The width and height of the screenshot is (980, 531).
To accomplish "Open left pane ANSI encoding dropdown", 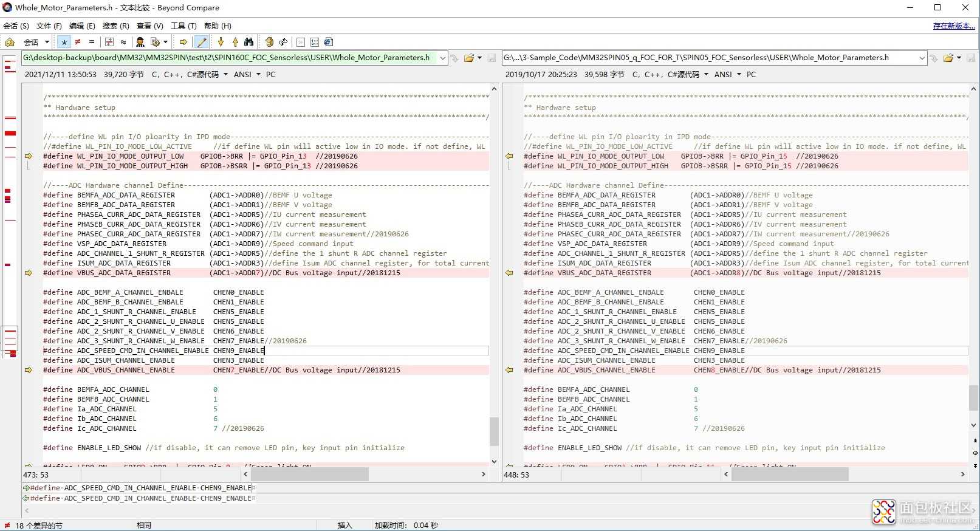I will click(247, 75).
